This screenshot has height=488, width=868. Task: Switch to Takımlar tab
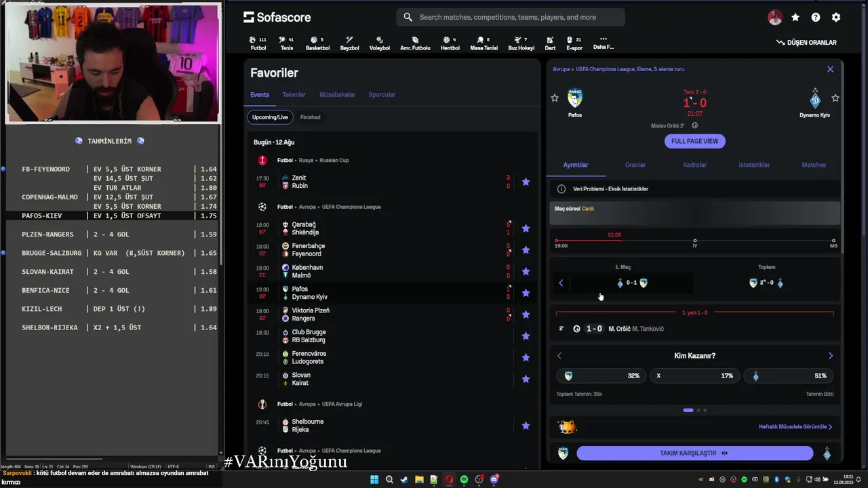(294, 95)
